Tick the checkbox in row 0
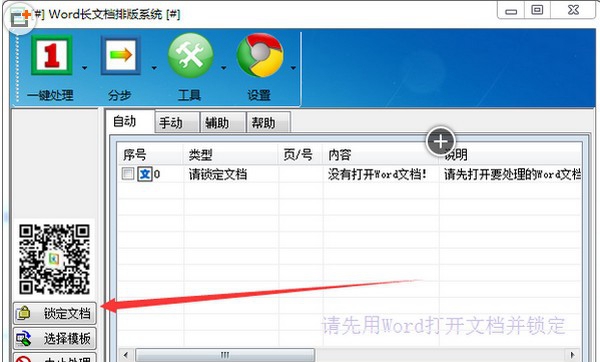The image size is (600, 362). 127,174
